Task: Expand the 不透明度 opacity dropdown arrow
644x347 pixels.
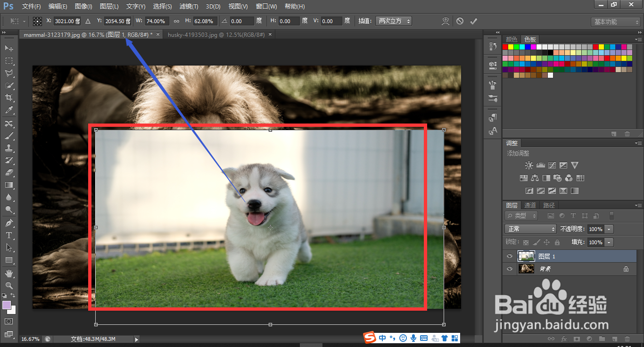Action: tap(609, 229)
